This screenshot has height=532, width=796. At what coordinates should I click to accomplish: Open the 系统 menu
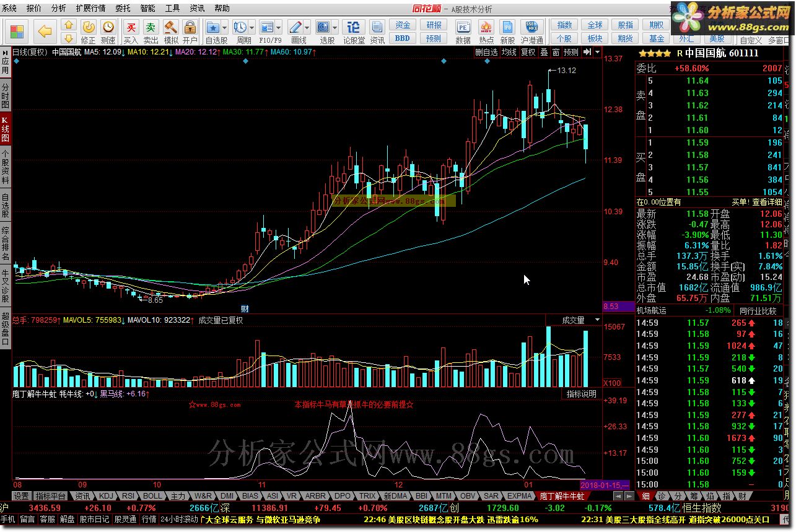pyautogui.click(x=9, y=9)
